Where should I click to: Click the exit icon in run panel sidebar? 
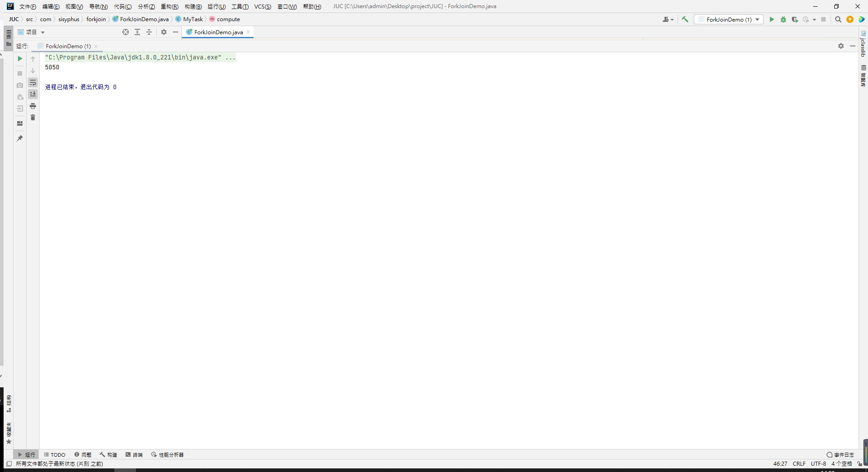tap(20, 109)
